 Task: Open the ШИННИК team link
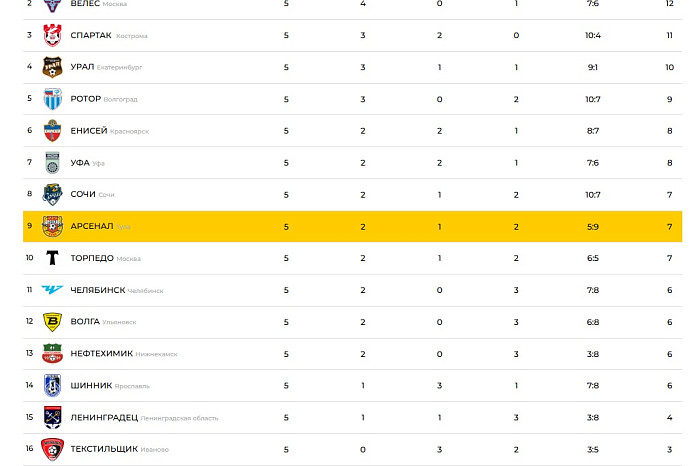(91, 386)
